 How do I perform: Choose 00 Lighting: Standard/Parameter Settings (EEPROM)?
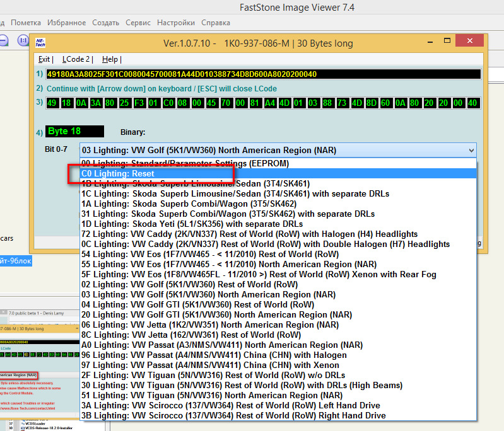pos(278,163)
